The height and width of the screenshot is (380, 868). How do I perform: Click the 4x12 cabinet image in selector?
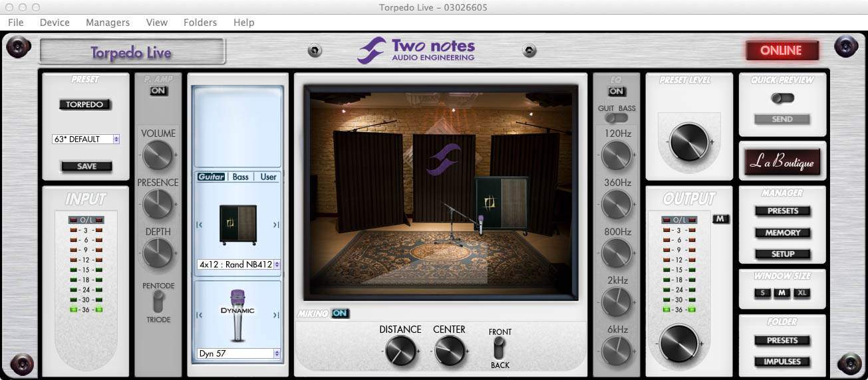[237, 225]
